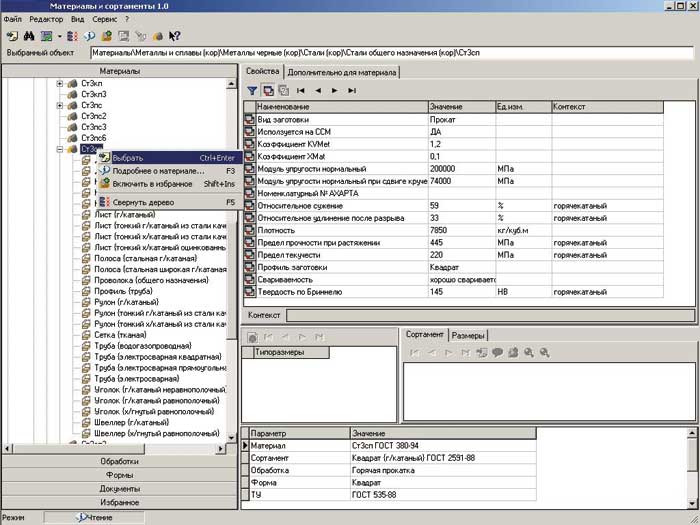Select Сетка (тканая) tree item
The height and width of the screenshot is (525, 700).
(x=120, y=335)
